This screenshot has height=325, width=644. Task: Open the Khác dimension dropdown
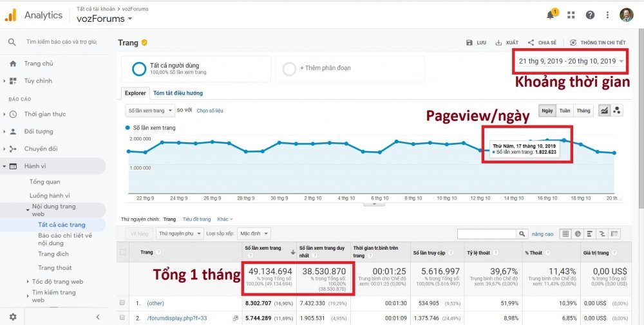pyautogui.click(x=225, y=219)
